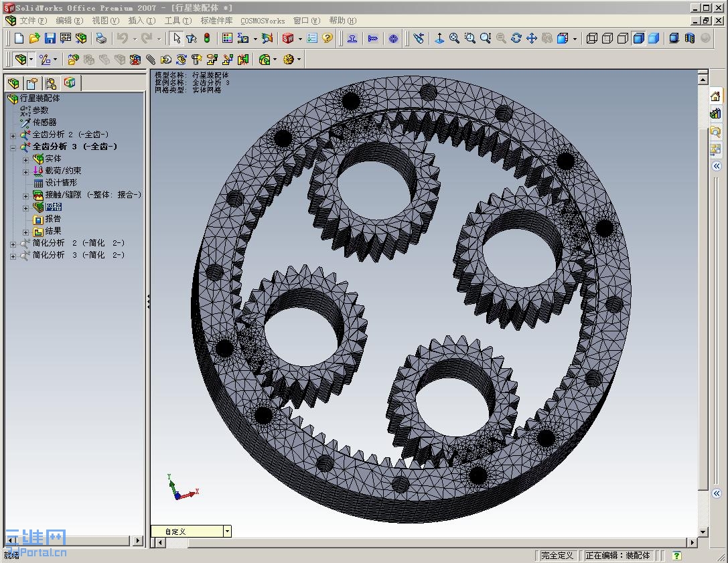
Task: Switch display to Wireframe cube icon
Action: (x=592, y=38)
